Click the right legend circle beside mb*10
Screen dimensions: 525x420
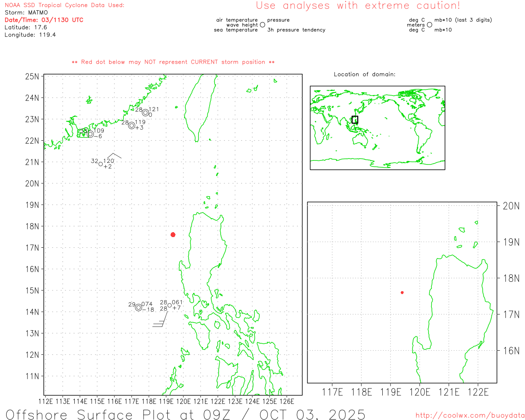429,25
